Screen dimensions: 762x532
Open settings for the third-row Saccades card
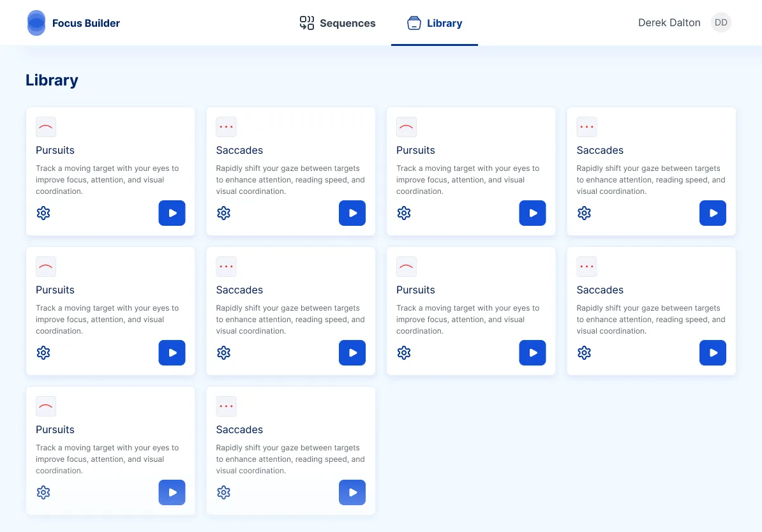coord(223,492)
